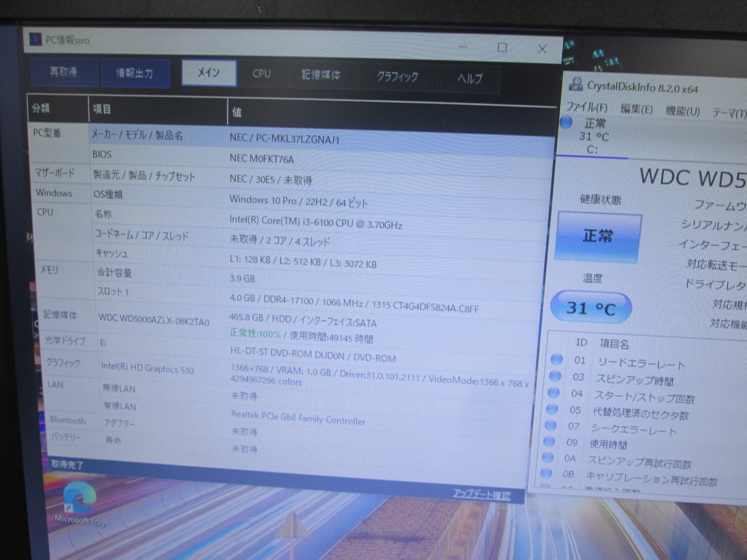Open the アップデート確認 link

click(x=482, y=495)
